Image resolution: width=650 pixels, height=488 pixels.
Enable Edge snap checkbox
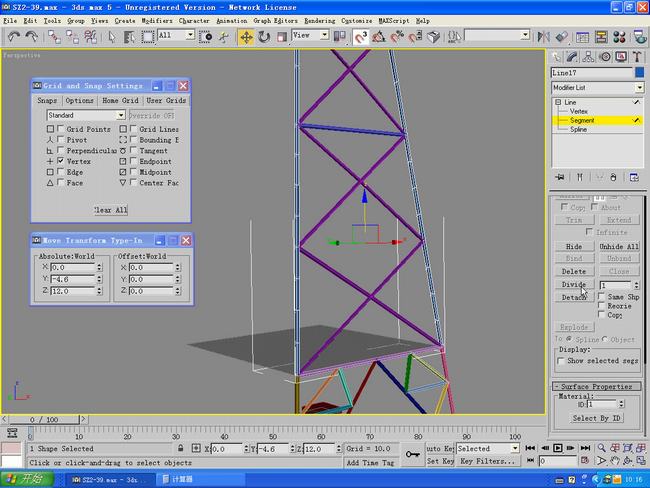point(61,172)
